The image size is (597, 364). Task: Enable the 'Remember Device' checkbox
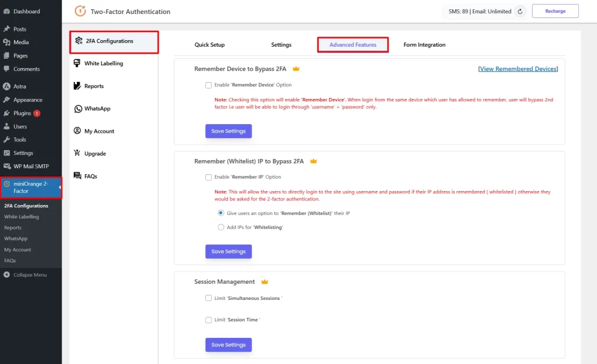point(209,85)
